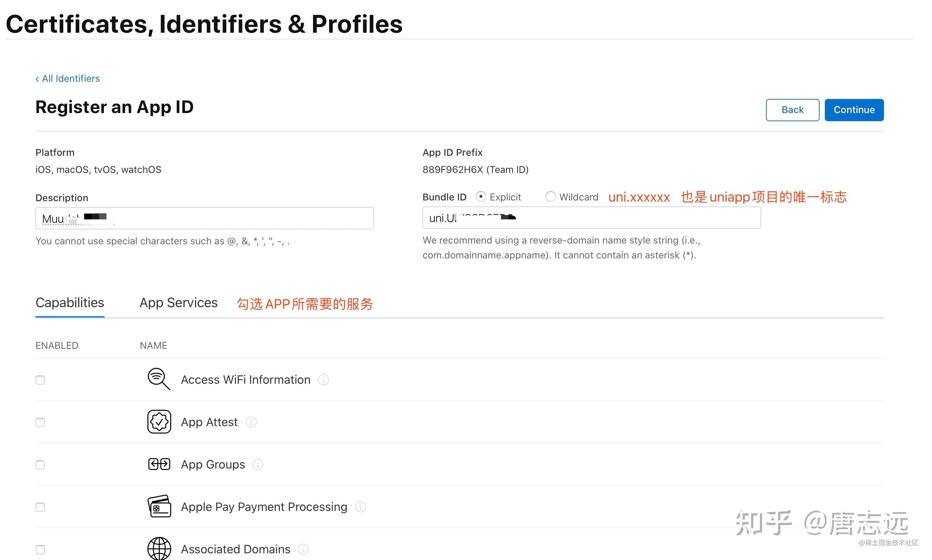Switch to the App Services tab
Viewport: 932px width, 560px height.
(178, 302)
